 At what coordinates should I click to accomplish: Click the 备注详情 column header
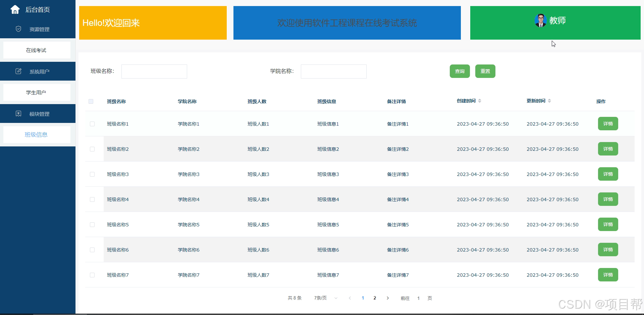click(x=396, y=101)
